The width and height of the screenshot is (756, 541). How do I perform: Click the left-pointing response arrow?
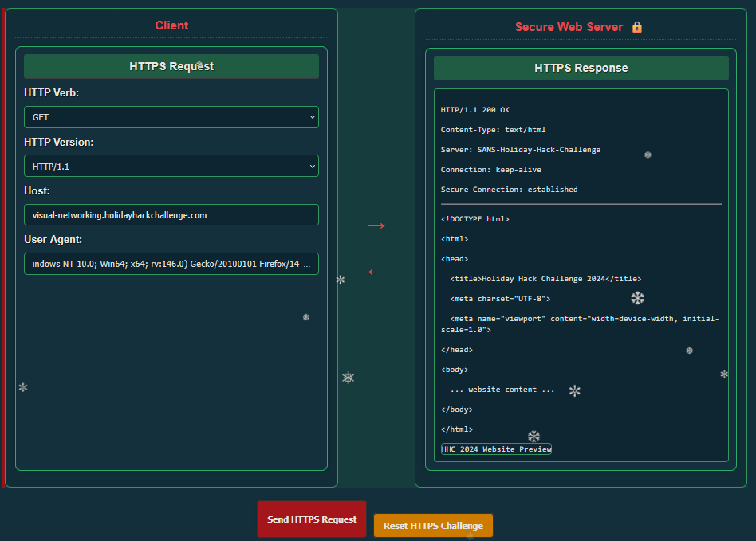click(x=376, y=272)
